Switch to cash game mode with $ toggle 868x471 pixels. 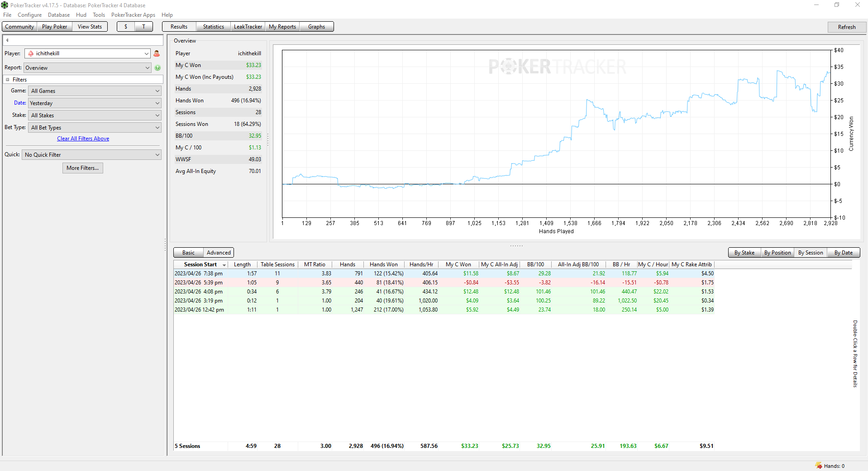coord(126,27)
